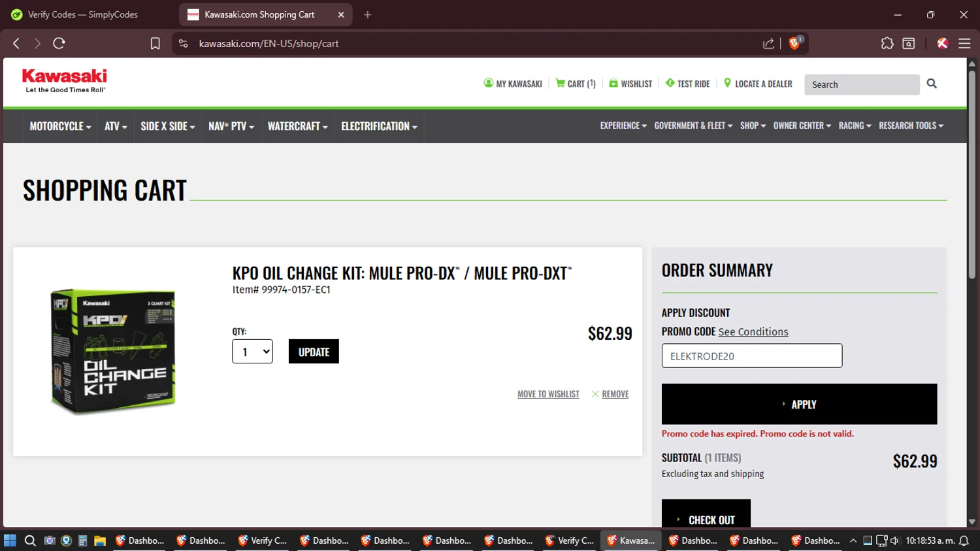Reload the page

(59, 43)
